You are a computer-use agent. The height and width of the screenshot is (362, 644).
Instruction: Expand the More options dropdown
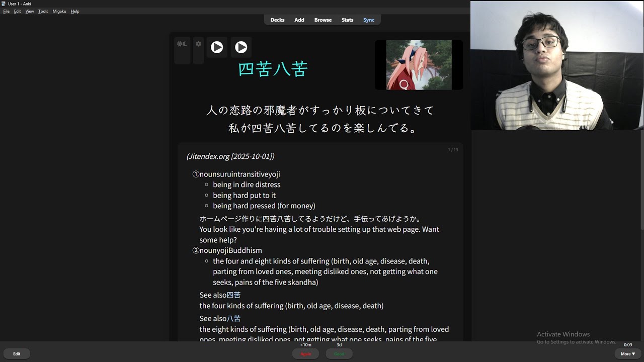pyautogui.click(x=627, y=354)
